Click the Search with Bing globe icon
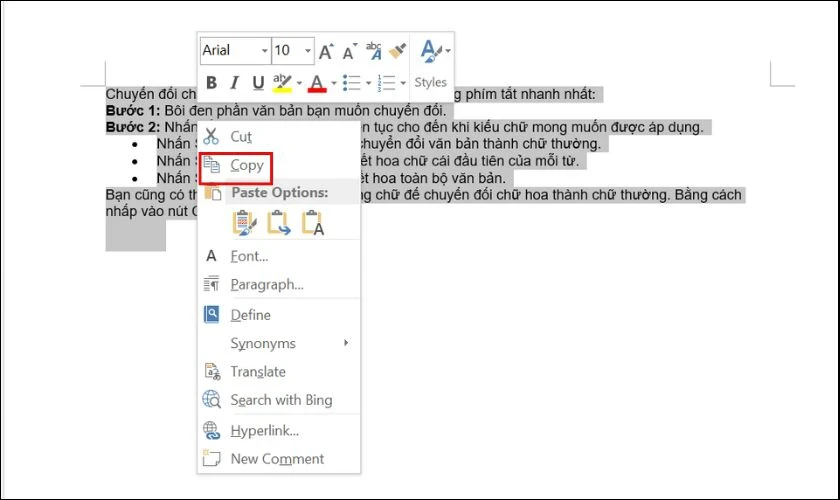This screenshot has width=840, height=500. [212, 399]
